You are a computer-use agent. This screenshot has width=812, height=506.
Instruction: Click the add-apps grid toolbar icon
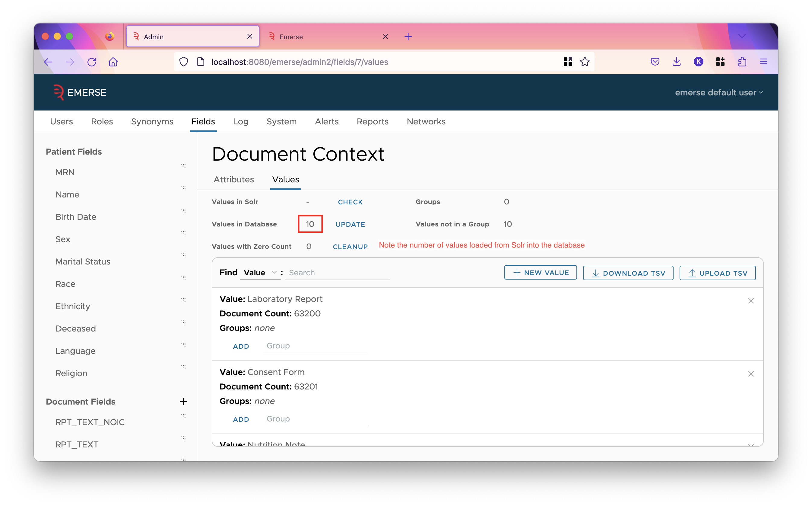[720, 62]
